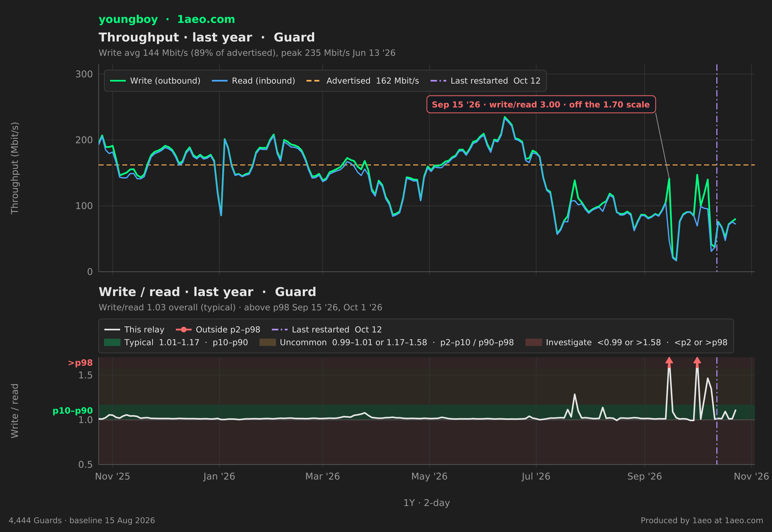Click the 'Write (outbound)' legend entry
The image size is (772, 532).
155,81
